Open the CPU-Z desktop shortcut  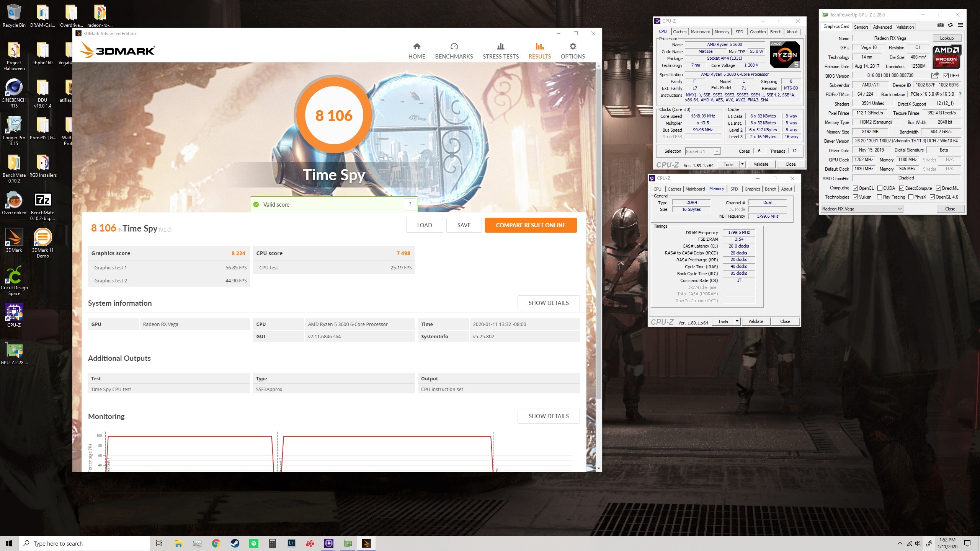(x=14, y=316)
